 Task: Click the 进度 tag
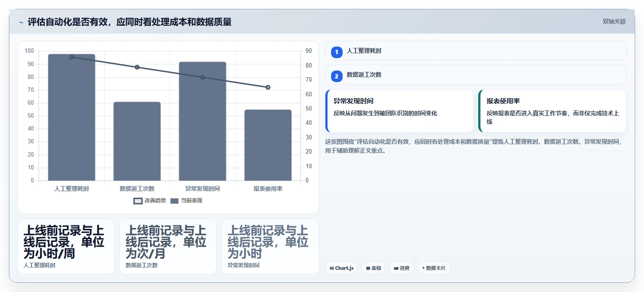coord(402,268)
